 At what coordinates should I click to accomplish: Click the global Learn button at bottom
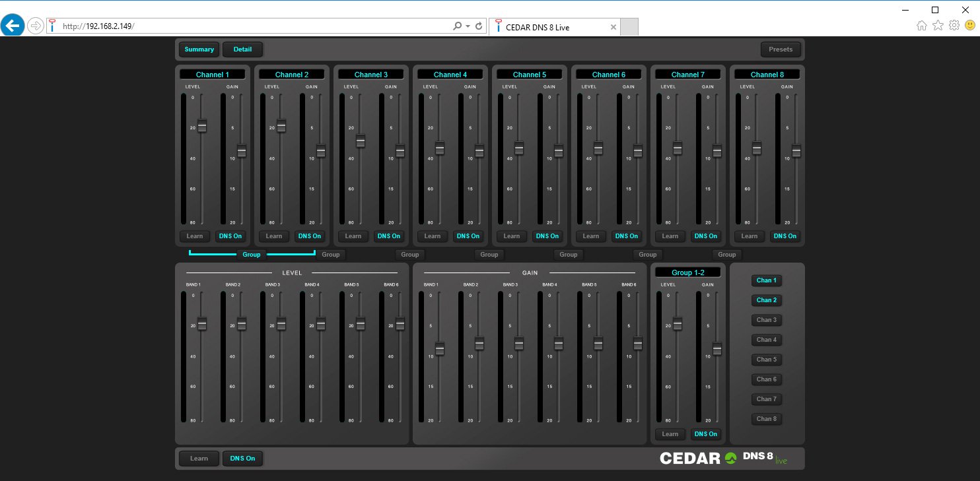coord(199,459)
